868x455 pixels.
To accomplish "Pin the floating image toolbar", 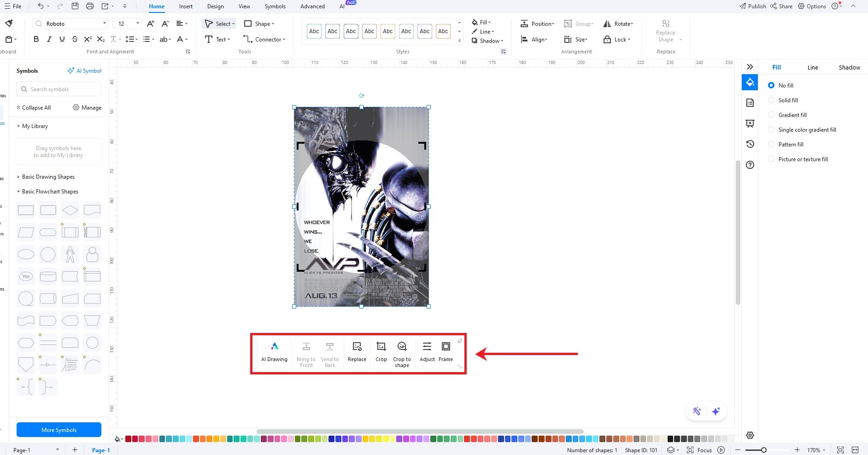I will (459, 341).
